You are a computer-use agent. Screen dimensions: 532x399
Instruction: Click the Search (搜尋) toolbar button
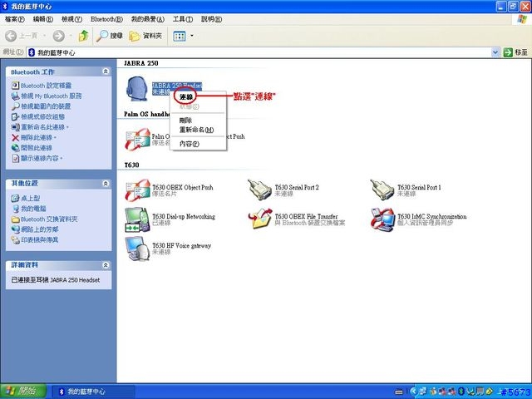pos(109,35)
